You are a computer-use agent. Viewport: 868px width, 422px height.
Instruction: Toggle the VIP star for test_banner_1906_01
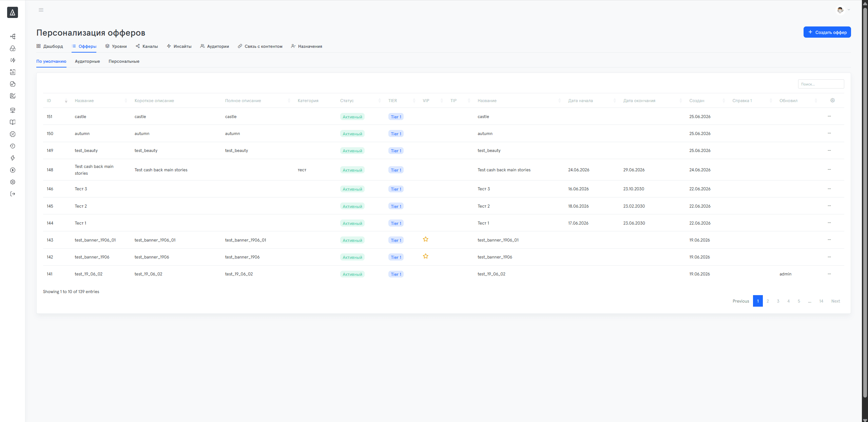click(x=425, y=239)
